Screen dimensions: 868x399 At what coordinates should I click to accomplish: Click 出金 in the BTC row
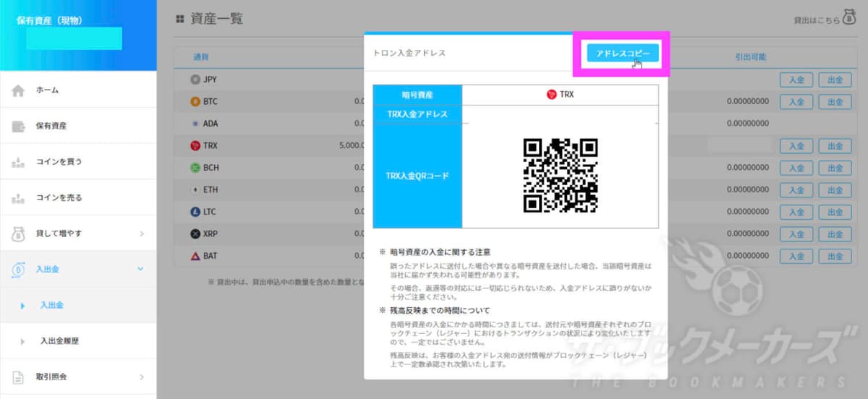click(835, 102)
